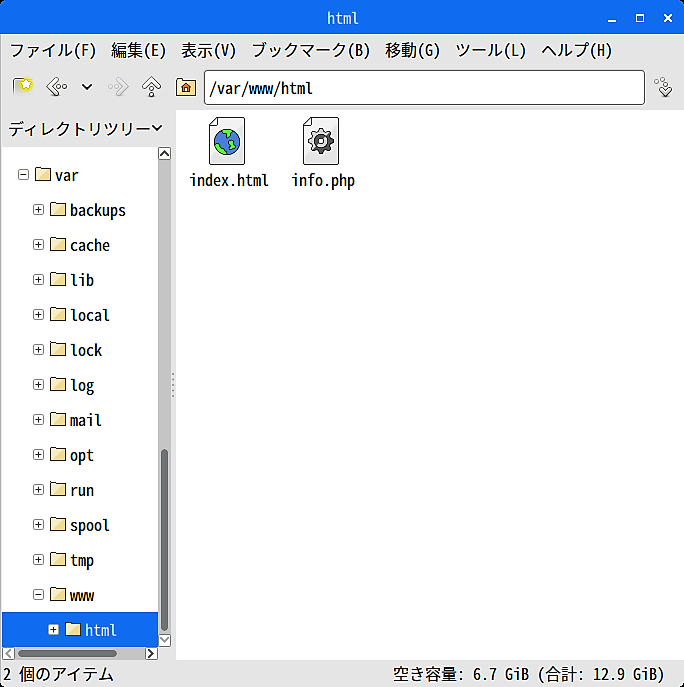Select the mail folder in the tree
The height and width of the screenshot is (687, 684).
[76, 420]
